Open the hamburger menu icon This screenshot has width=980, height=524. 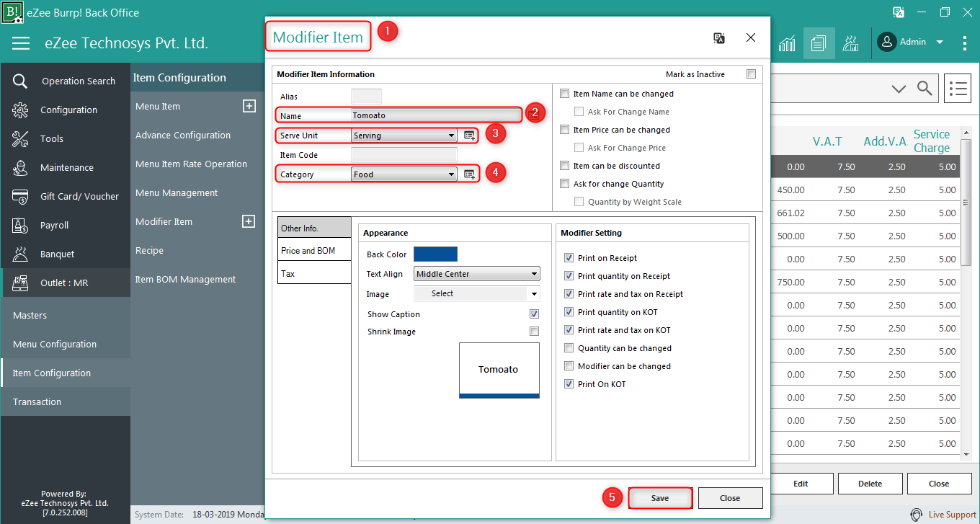[21, 43]
